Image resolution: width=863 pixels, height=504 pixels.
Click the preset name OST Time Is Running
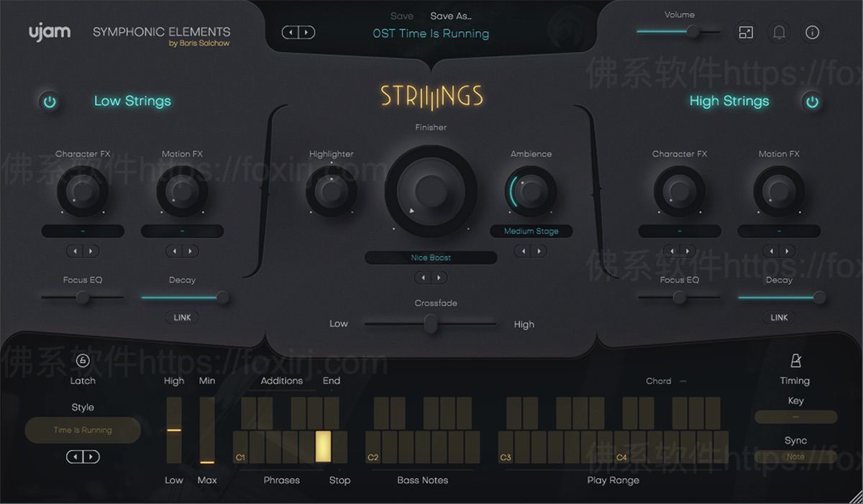(x=430, y=33)
